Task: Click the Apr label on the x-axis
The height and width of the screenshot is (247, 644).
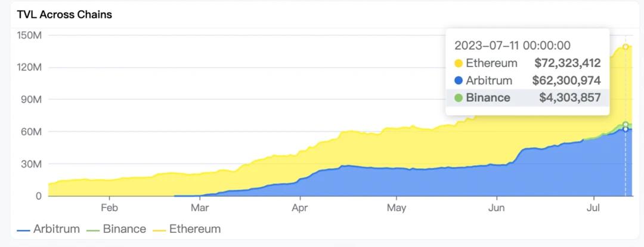Action: click(x=300, y=208)
